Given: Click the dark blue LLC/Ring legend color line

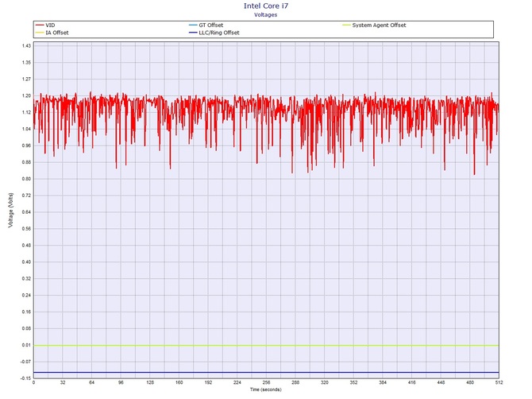Looking at the screenshot, I should click(193, 33).
